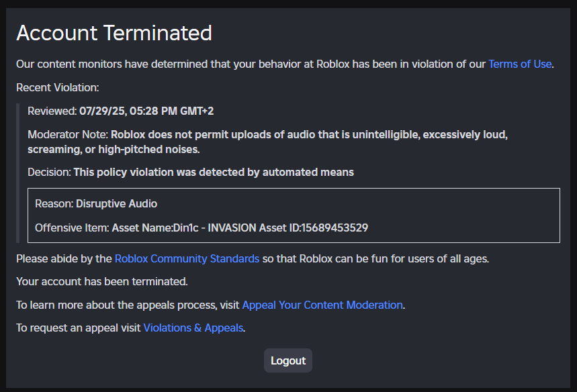Click the 'To request an appeal visit' text
577x392 pixels.
pyautogui.click(x=79, y=328)
